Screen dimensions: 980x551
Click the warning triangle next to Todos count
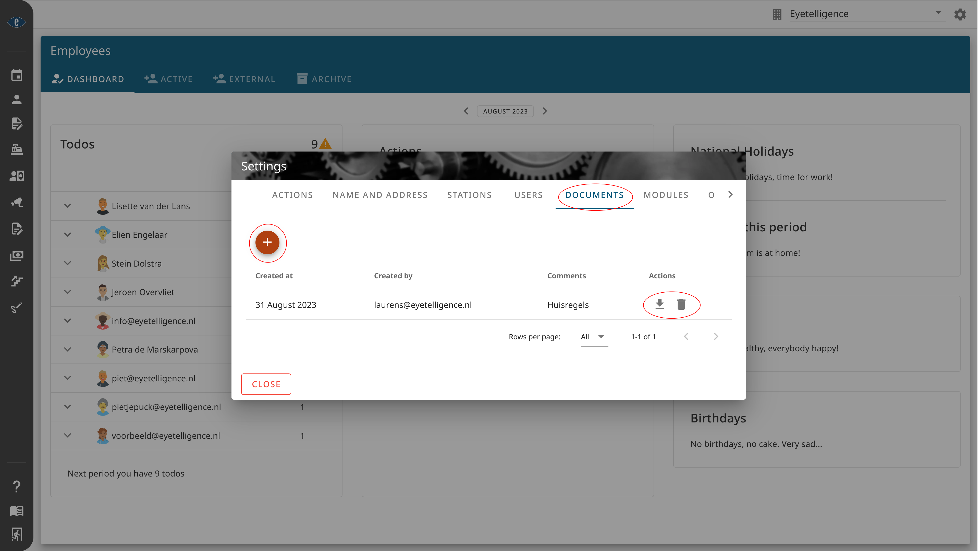tap(325, 144)
